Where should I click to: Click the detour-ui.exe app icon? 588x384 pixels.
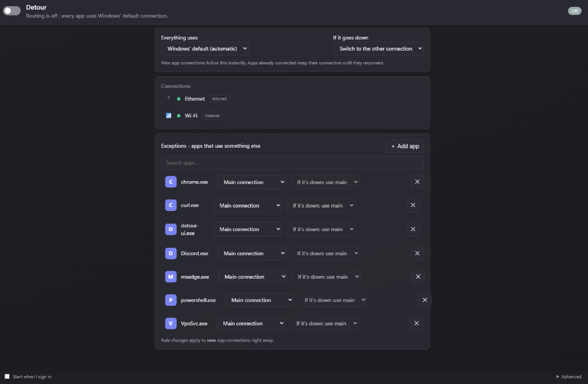[x=171, y=229]
